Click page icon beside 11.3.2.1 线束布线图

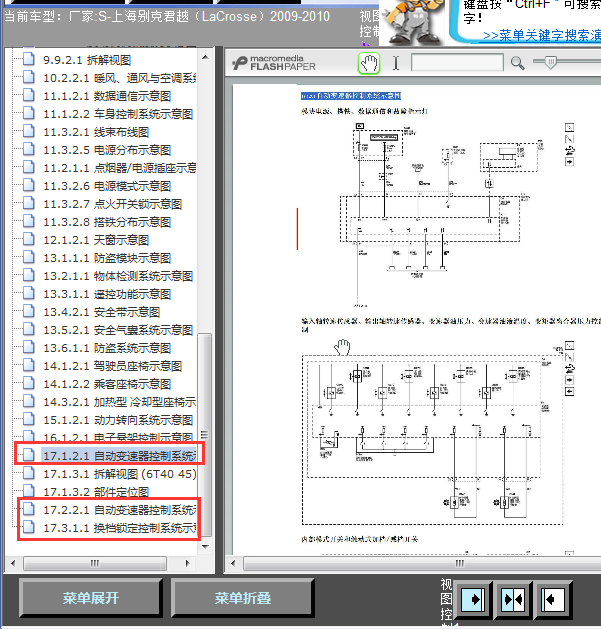tap(28, 131)
